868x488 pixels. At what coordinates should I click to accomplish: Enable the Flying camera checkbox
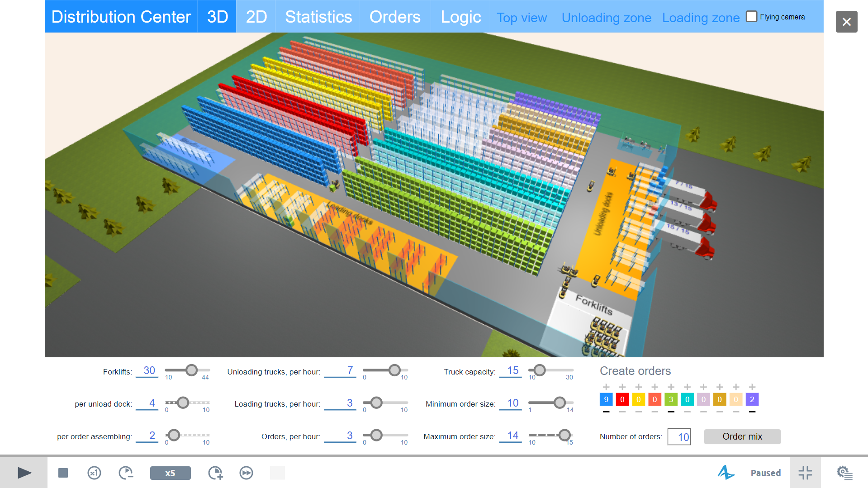click(751, 17)
